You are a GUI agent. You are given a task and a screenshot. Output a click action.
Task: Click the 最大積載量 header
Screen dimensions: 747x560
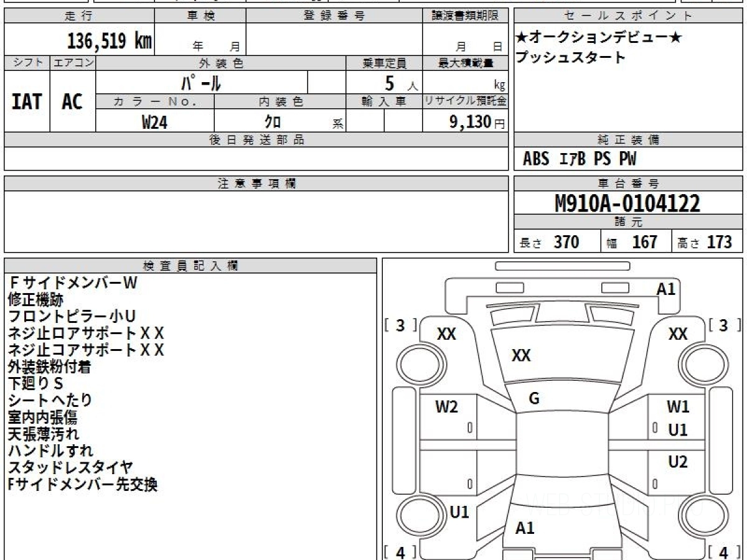pos(465,63)
